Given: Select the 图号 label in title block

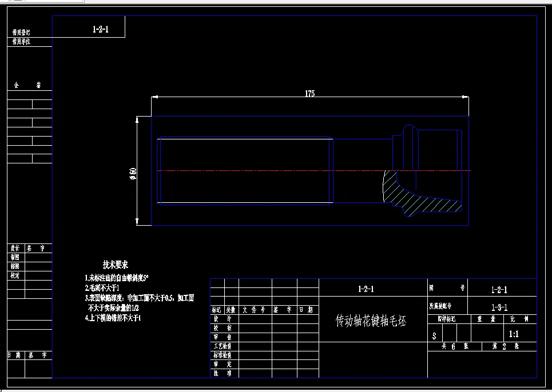Looking at the screenshot, I should pyautogui.click(x=447, y=289).
